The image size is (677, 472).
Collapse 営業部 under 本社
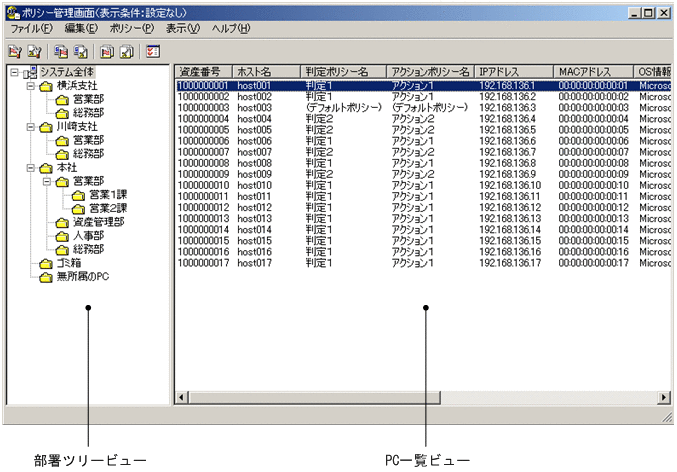pyautogui.click(x=46, y=182)
